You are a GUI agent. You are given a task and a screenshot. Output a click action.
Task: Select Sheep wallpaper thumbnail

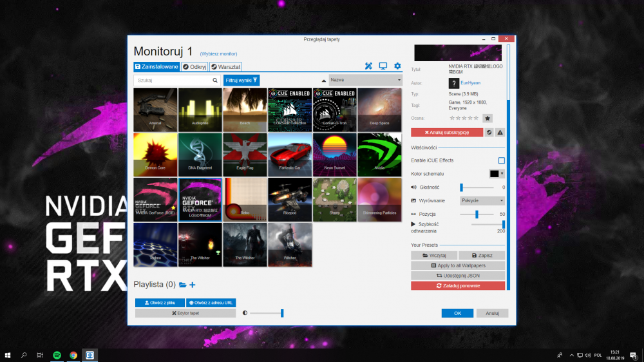[334, 200]
